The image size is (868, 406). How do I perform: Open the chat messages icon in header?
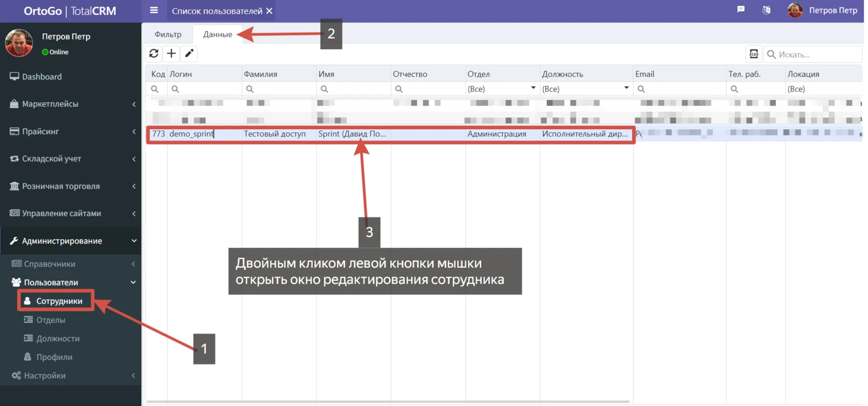pyautogui.click(x=741, y=10)
